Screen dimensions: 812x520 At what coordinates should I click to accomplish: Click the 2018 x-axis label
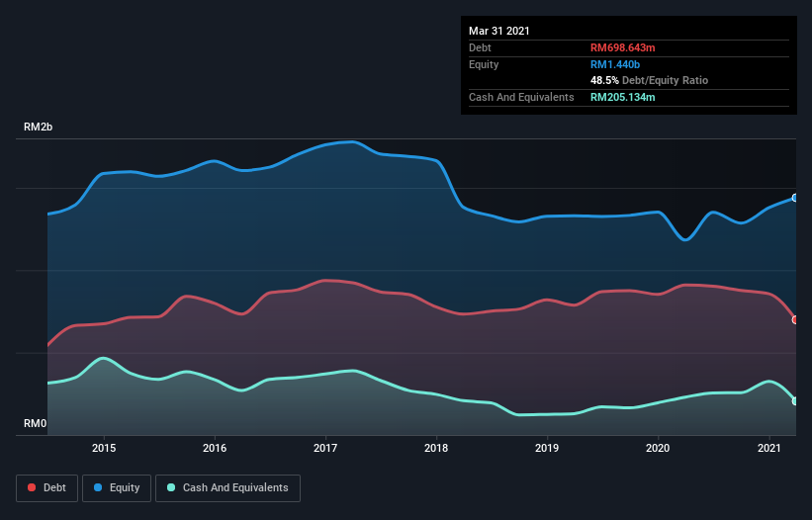(437, 448)
